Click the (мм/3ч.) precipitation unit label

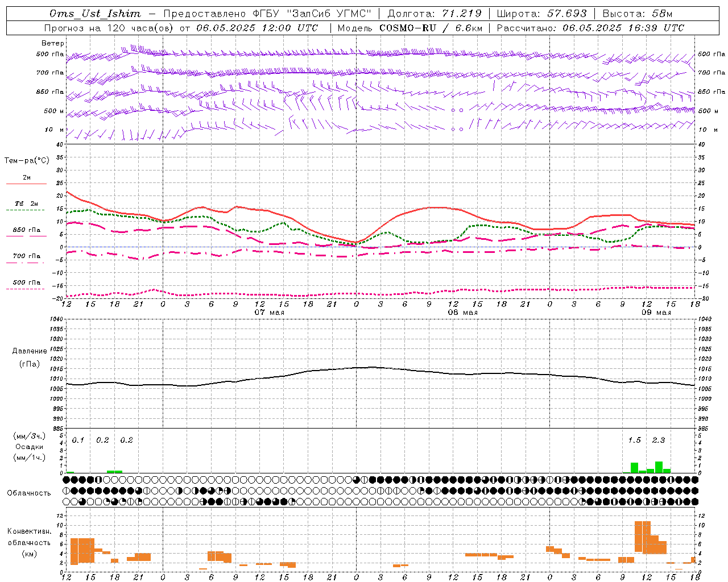tap(29, 436)
